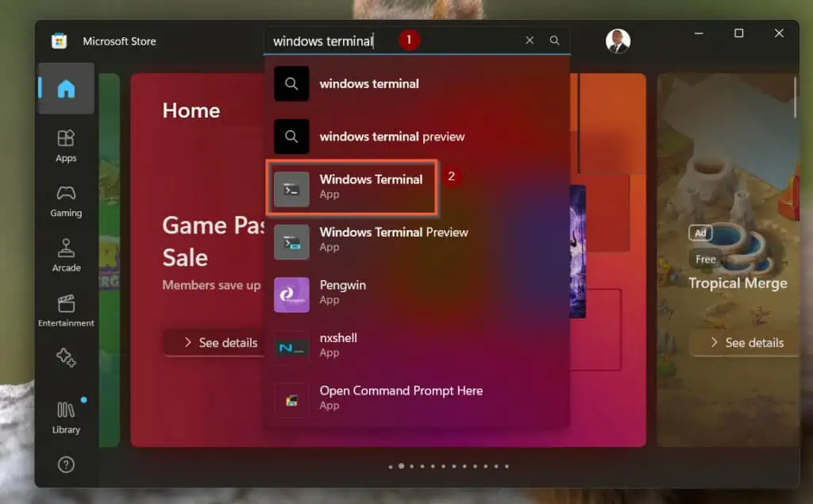
Task: Open the Arcade section
Action: (x=66, y=256)
